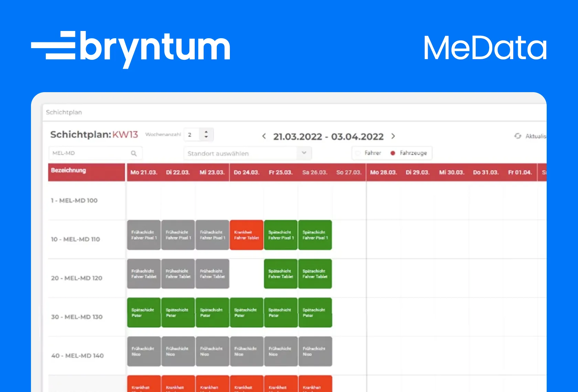The height and width of the screenshot is (392, 578).
Task: Open Saturday Spätschicht Fahrer Pixel 1 in MEL-MD 110
Action: click(315, 235)
